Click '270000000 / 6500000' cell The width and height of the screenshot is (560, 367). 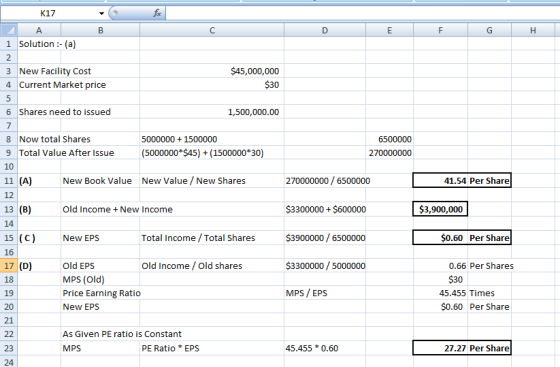328,181
